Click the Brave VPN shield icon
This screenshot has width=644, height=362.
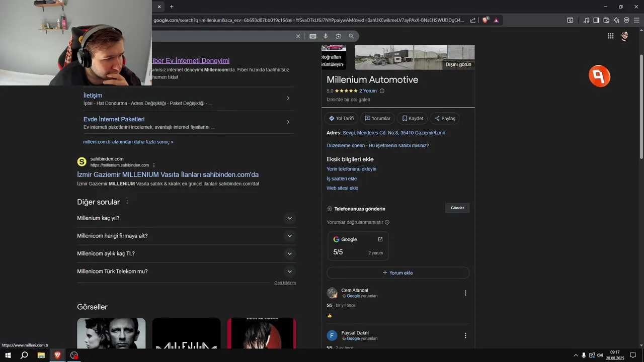(x=626, y=20)
